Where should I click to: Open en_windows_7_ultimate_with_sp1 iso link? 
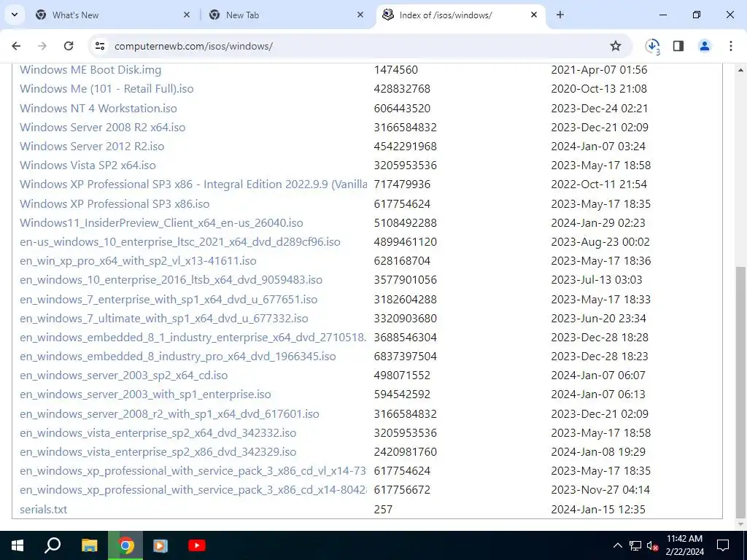[x=164, y=319]
